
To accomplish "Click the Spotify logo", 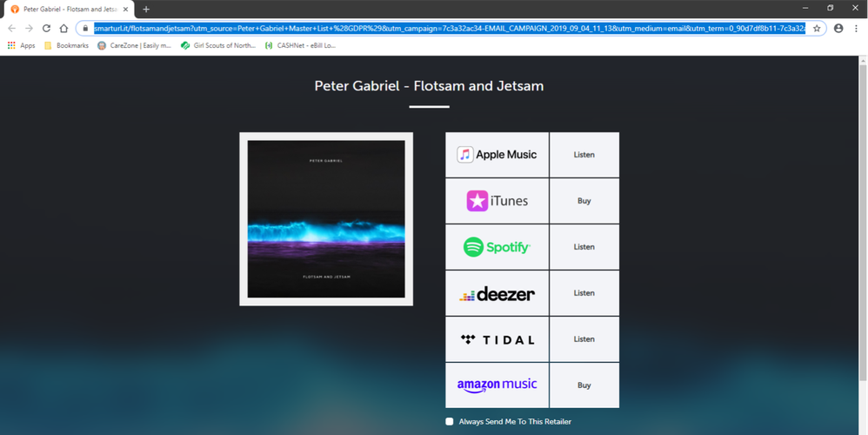I will pos(497,247).
